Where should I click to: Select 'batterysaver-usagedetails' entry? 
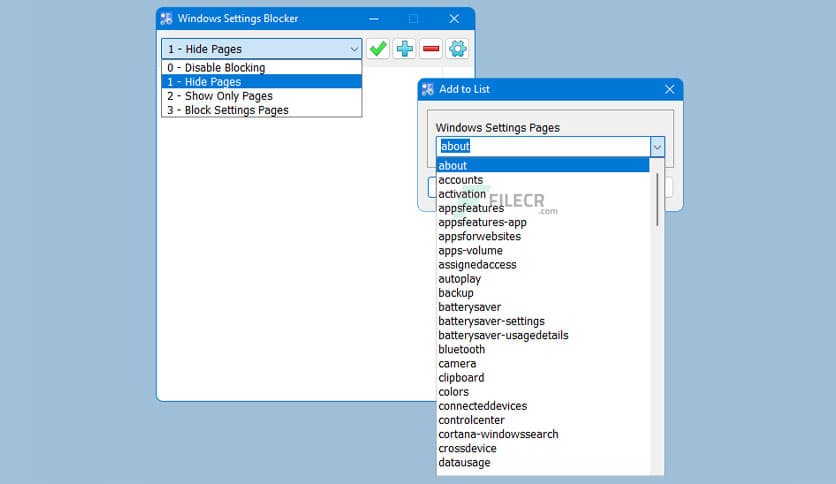(x=543, y=335)
